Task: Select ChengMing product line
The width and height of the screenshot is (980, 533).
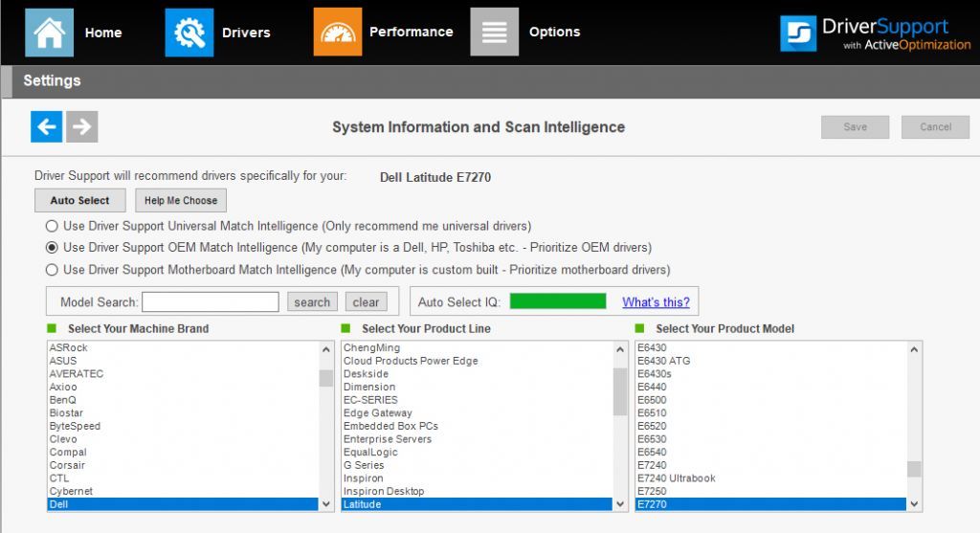Action: (x=477, y=347)
